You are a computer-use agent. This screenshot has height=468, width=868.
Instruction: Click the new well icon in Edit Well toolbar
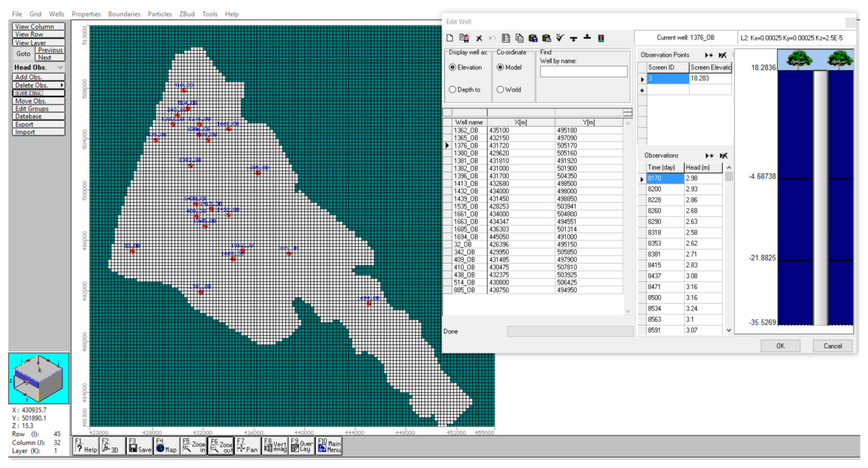(450, 38)
